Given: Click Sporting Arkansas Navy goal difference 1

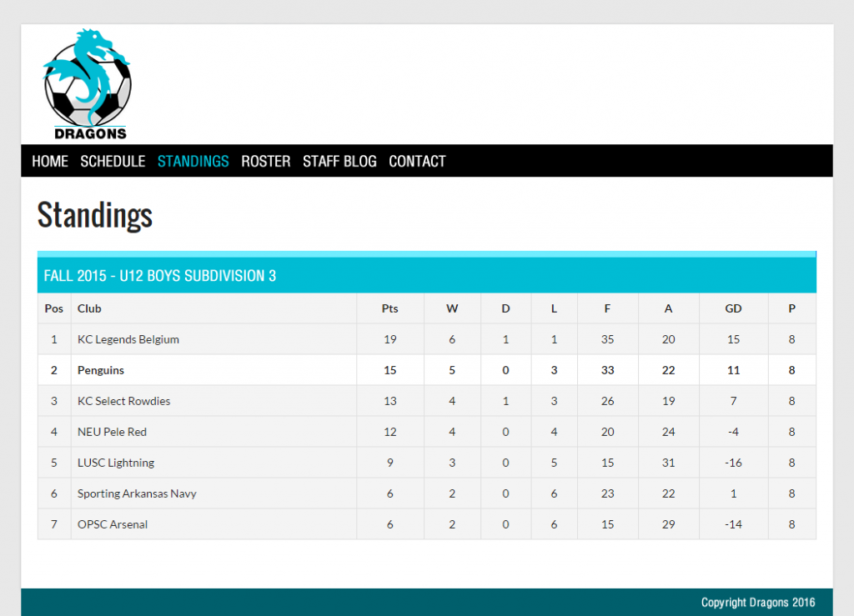Looking at the screenshot, I should point(733,493).
